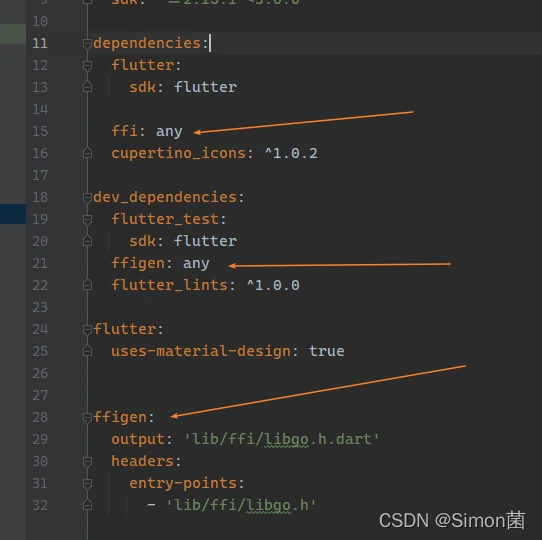Fold the entry-points block
This screenshot has width=542, height=540.
[x=87, y=484]
